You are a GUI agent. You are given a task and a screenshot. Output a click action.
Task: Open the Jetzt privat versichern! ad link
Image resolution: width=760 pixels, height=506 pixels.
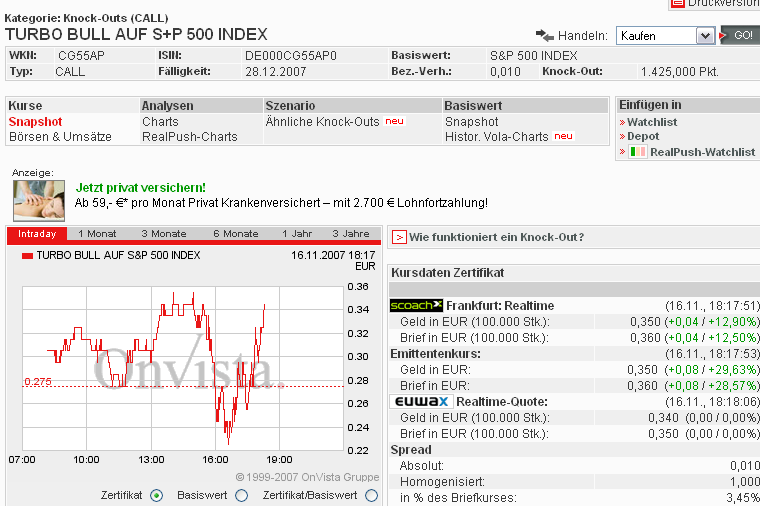(141, 188)
